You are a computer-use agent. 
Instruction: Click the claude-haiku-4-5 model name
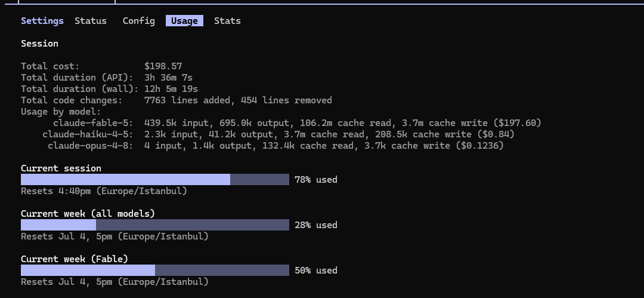pyautogui.click(x=88, y=134)
